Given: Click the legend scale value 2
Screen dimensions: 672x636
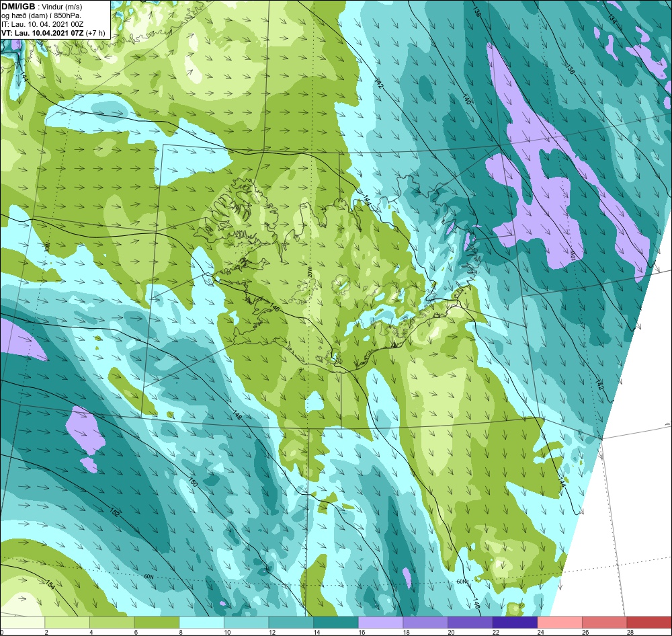Looking at the screenshot, I should pos(46,632).
